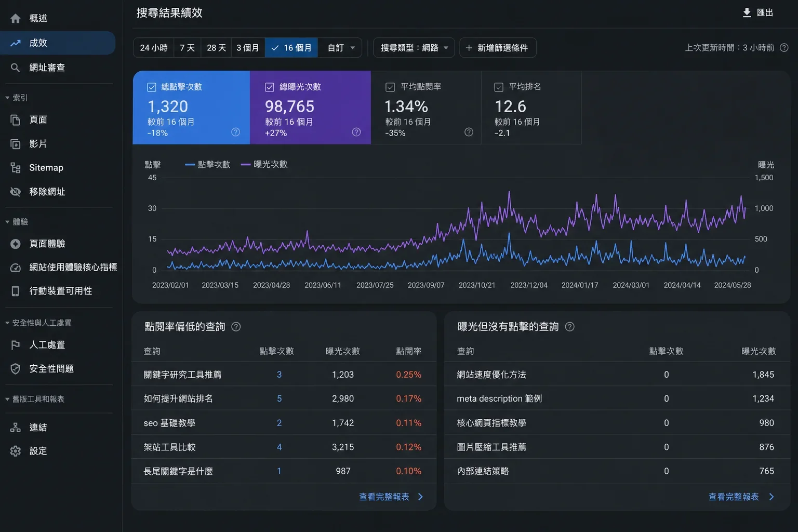This screenshot has height=532, width=798.
Task: Open the 頁面體驗 icon in sidebar
Action: point(16,244)
